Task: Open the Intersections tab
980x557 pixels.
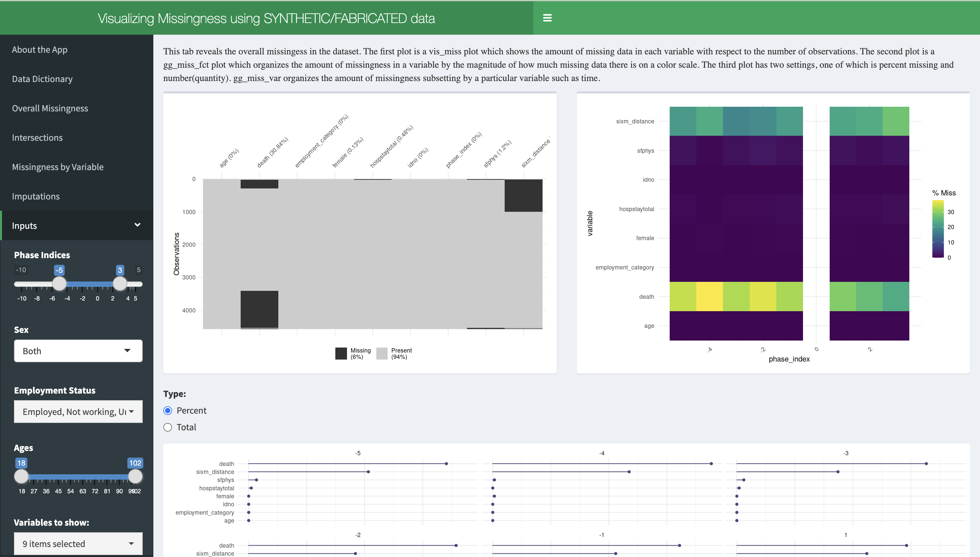Action: [37, 137]
